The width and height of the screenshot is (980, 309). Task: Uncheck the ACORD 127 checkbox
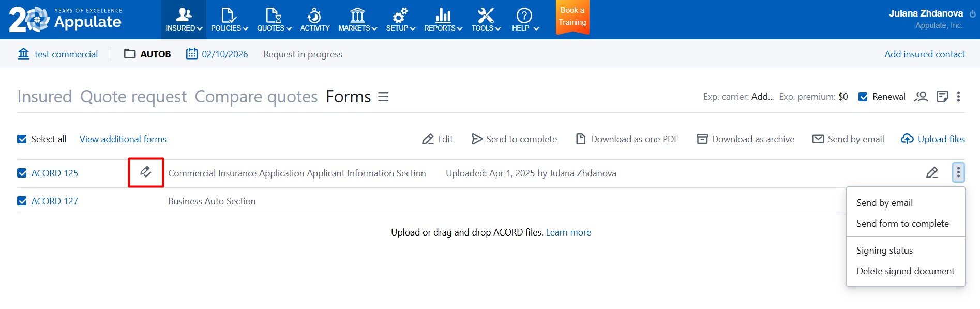coord(22,201)
